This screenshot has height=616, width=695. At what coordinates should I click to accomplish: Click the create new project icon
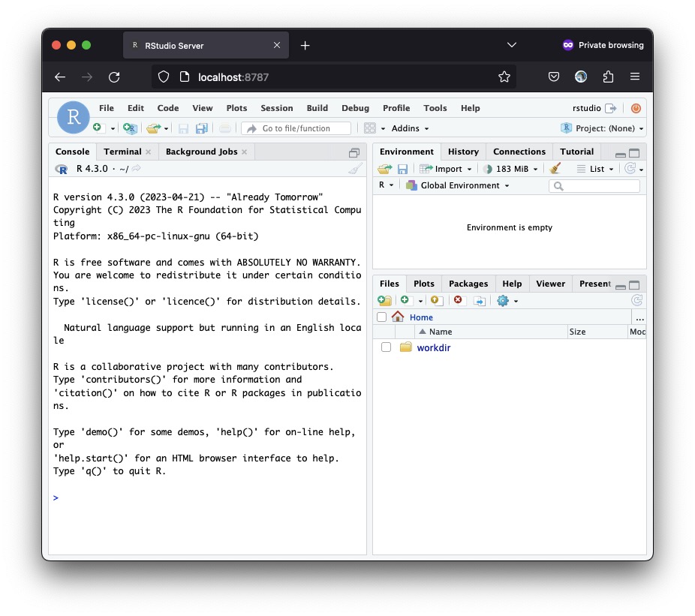point(130,128)
